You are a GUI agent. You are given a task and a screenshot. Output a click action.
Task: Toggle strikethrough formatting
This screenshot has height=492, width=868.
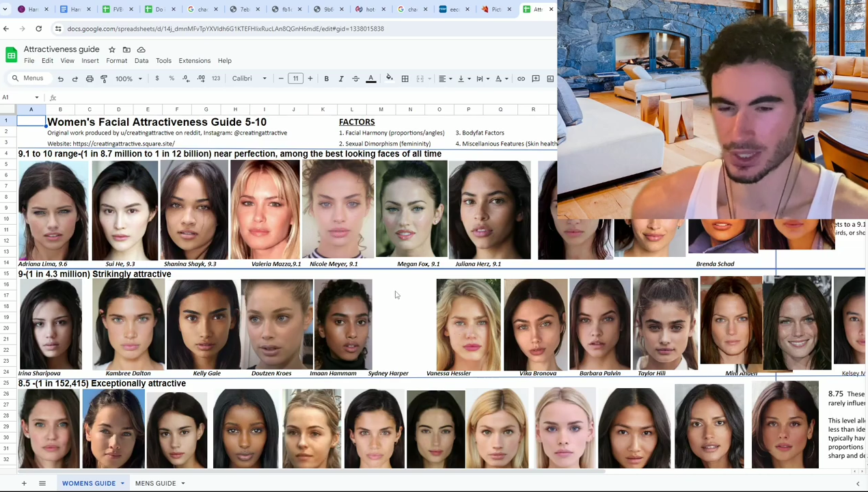click(355, 79)
